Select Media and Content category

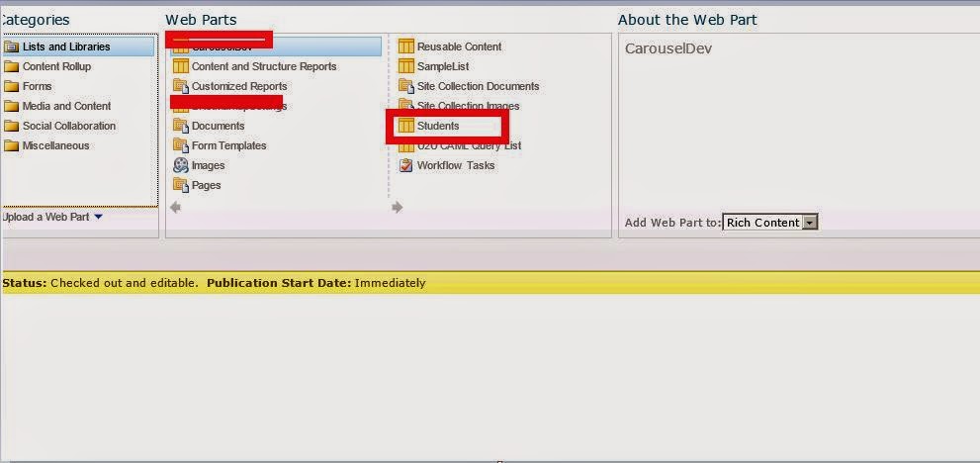click(x=67, y=107)
